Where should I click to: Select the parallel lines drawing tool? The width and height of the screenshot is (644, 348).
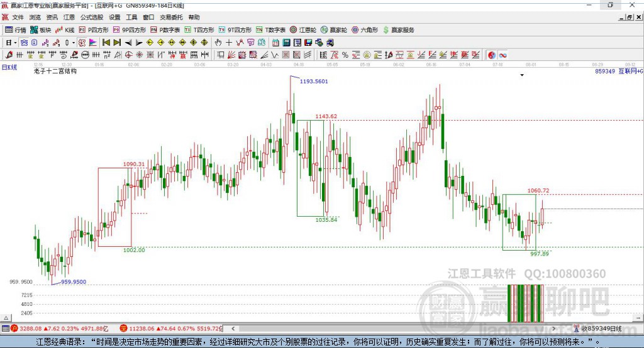pyautogui.click(x=308, y=55)
